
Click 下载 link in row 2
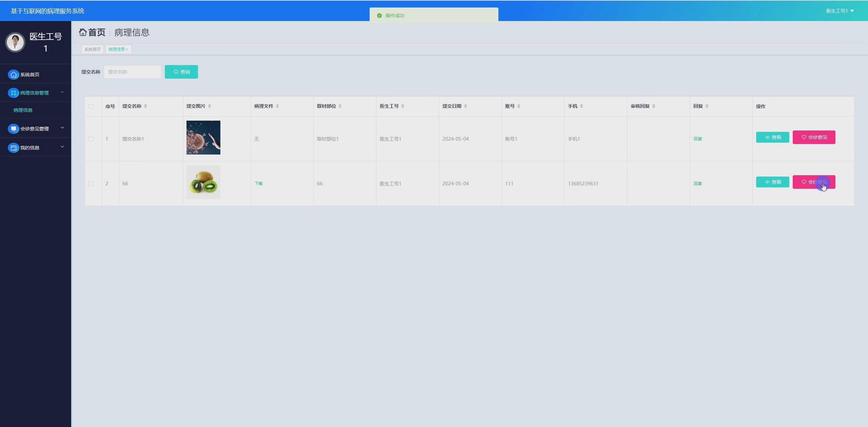pyautogui.click(x=259, y=184)
